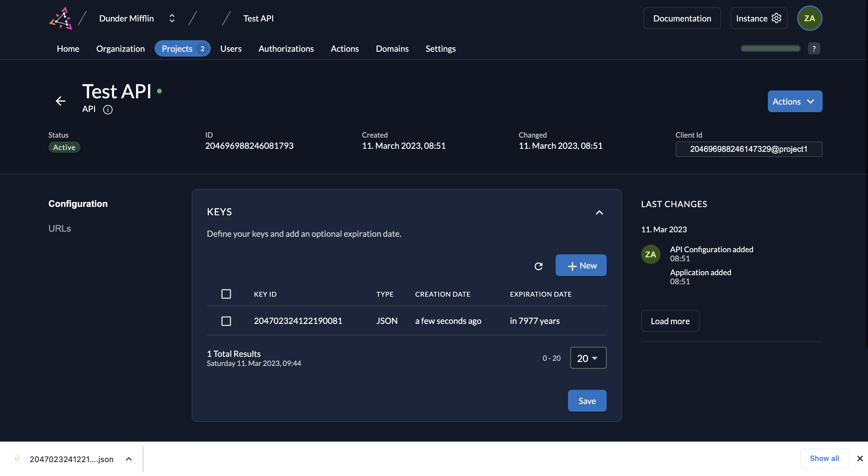Click the ZA avatar under Last Changes
The height and width of the screenshot is (476, 868).
tap(650, 254)
